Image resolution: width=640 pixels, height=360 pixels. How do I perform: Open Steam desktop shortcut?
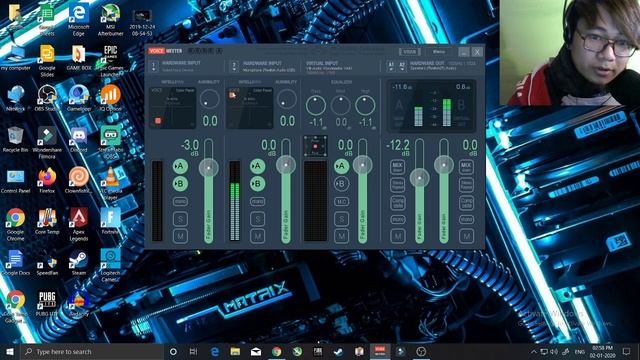79,262
